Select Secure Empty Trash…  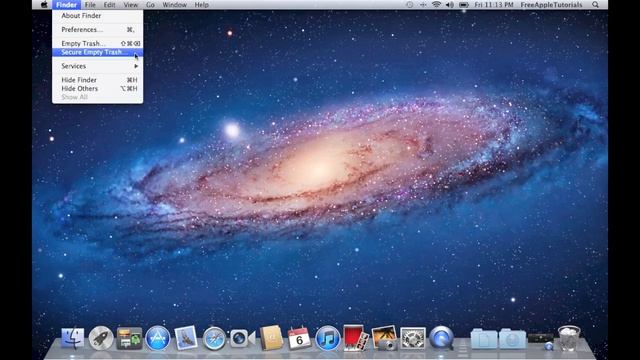coord(98,52)
